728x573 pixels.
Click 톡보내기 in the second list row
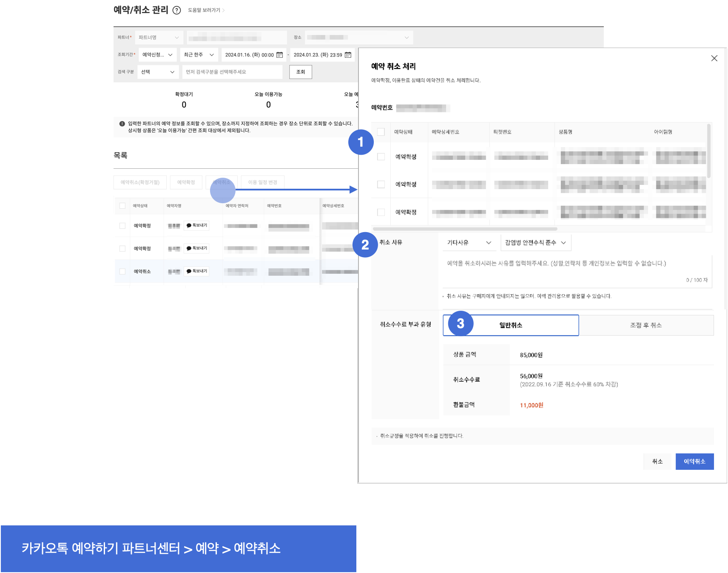197,248
